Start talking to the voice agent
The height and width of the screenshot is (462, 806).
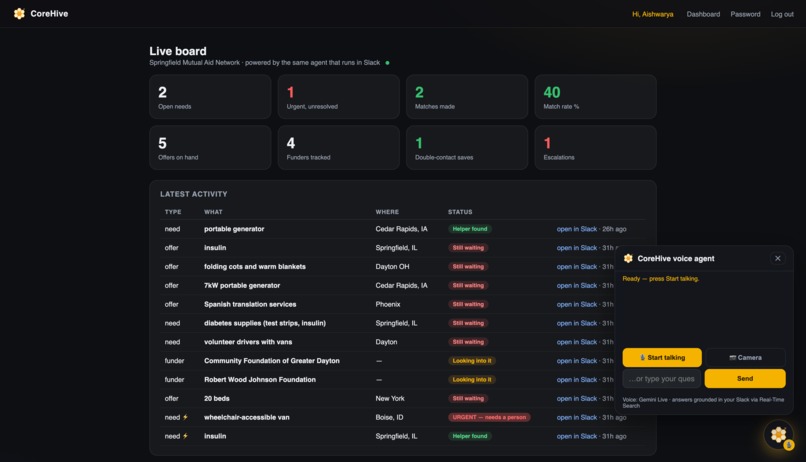pyautogui.click(x=662, y=358)
